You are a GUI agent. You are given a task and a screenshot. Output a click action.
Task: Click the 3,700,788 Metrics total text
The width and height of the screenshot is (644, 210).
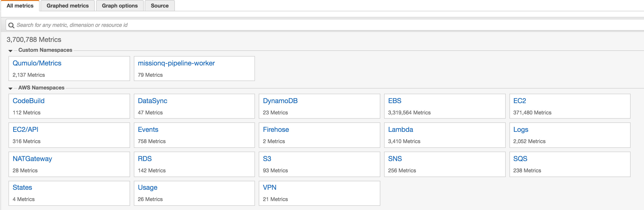(34, 40)
